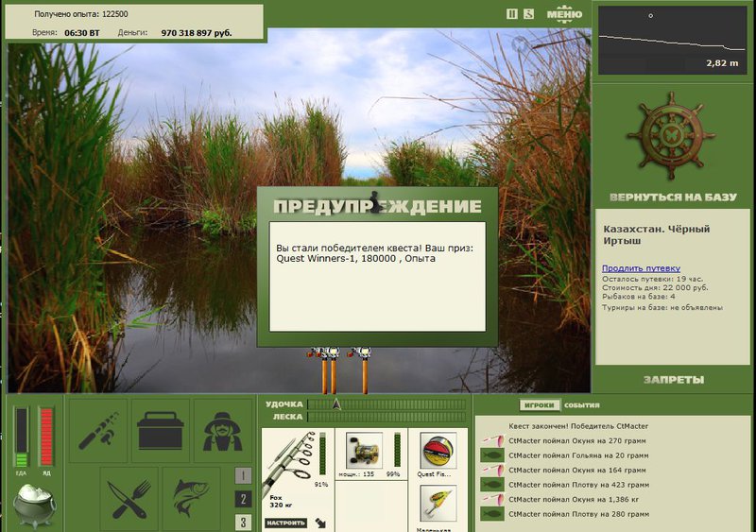
Task: Switch to the ИГРОКИ tab
Action: coord(540,405)
